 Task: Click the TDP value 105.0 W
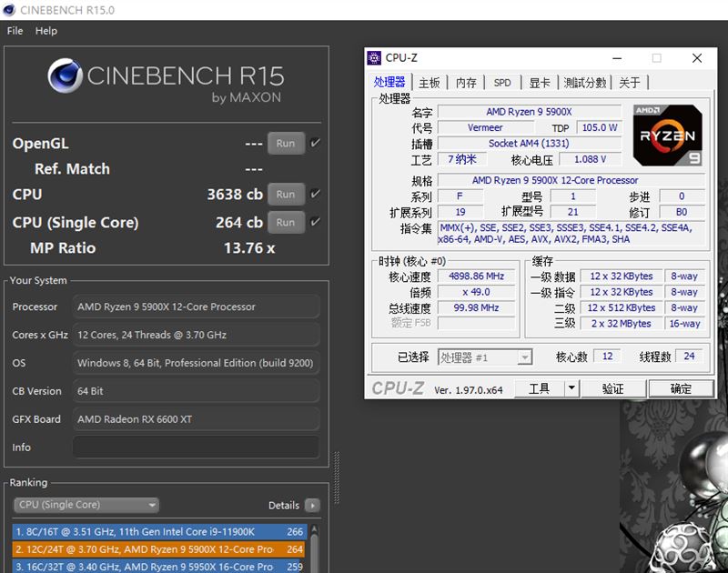pyautogui.click(x=600, y=127)
